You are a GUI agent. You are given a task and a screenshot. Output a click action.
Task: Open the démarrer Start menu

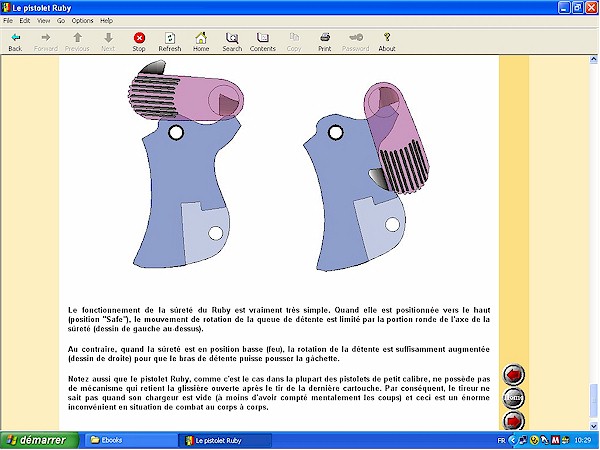tap(39, 440)
